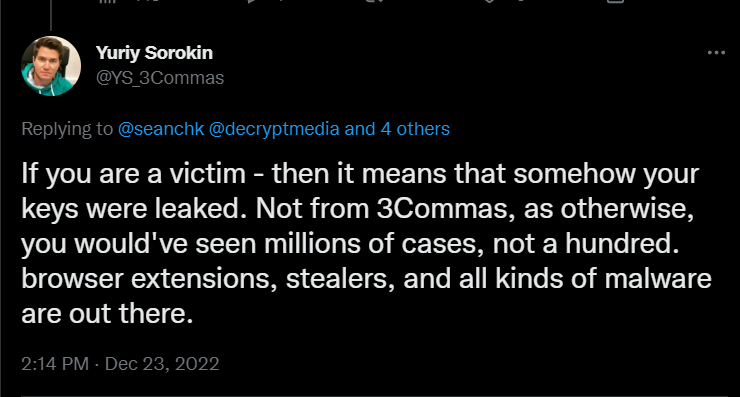Click the like heart icon of parent tweet
The height and width of the screenshot is (397, 740).
(489, 1)
